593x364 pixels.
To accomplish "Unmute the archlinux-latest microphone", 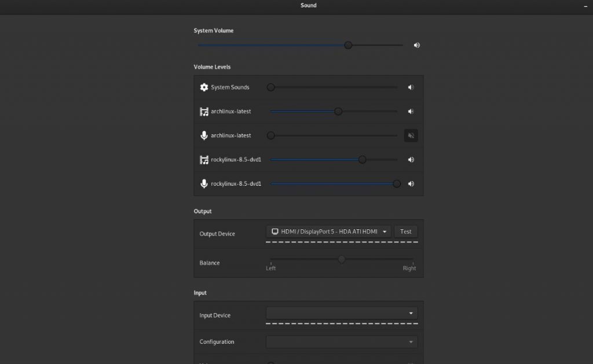I will click(411, 135).
